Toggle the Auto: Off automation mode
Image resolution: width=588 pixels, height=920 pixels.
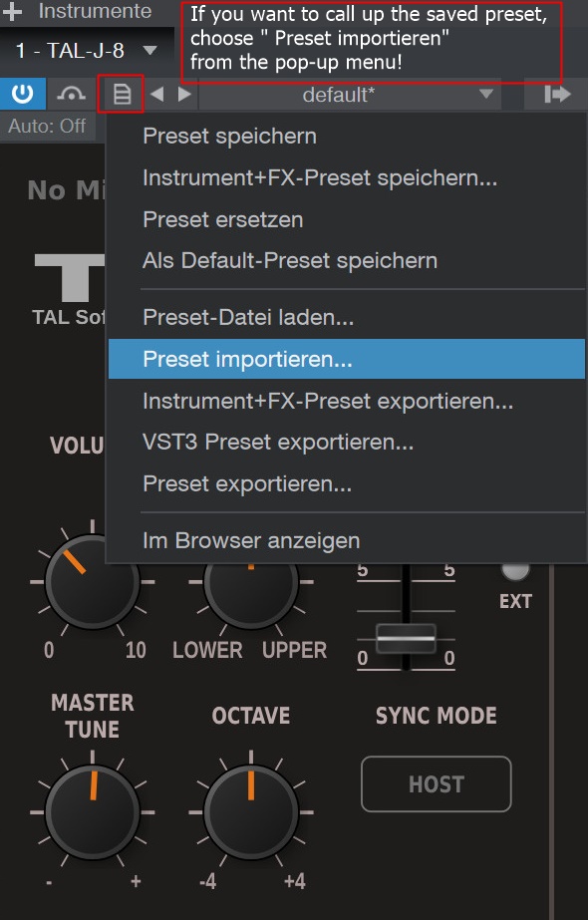(47, 126)
